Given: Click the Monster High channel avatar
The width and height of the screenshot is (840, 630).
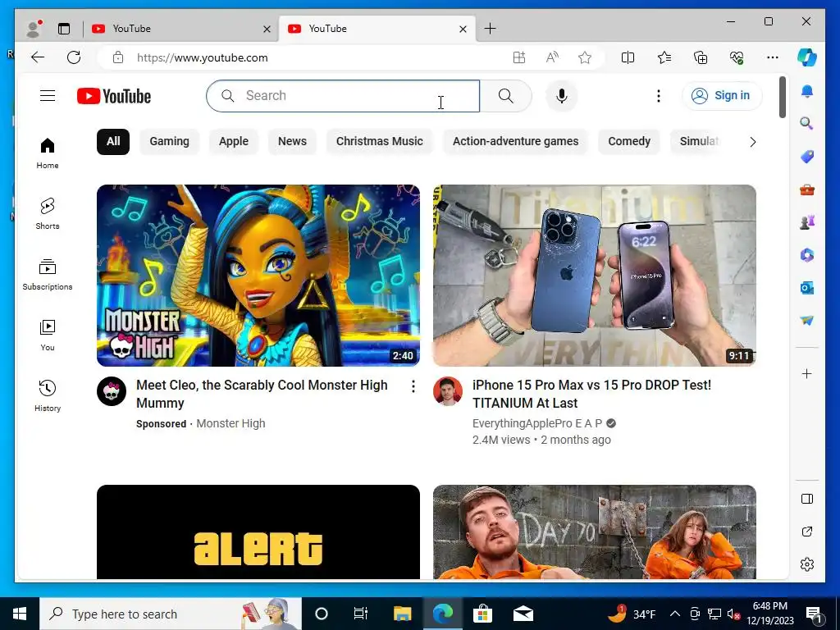Looking at the screenshot, I should (112, 391).
